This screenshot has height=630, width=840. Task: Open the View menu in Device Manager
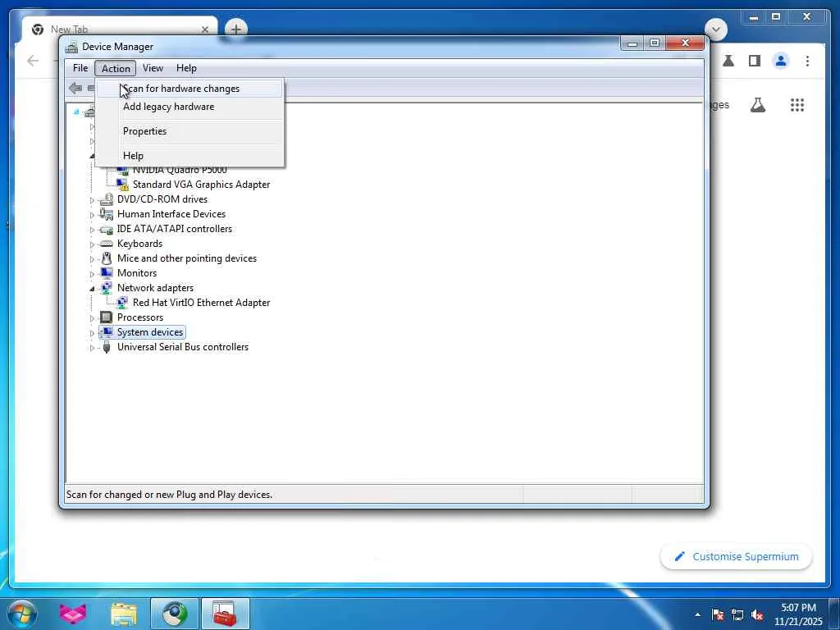pos(153,68)
